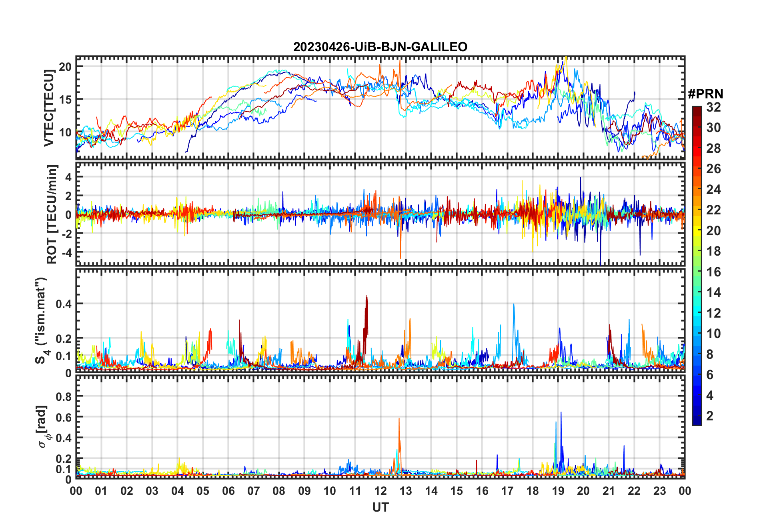Screen dimensions: 761x532
Task: Click x-axis hour tick label 19
Action: point(558,491)
